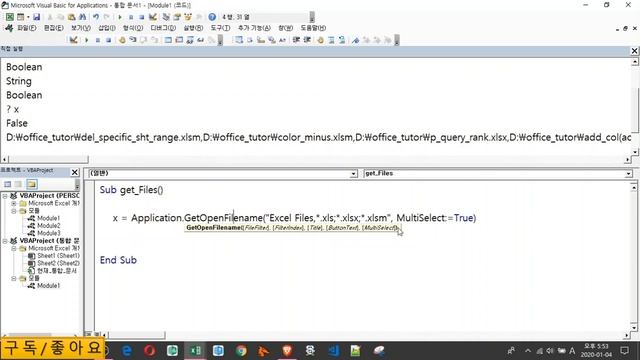Image resolution: width=640 pixels, height=360 pixels.
Task: Toggle Design Mode in the debug toolbar
Action: tap(73, 40)
